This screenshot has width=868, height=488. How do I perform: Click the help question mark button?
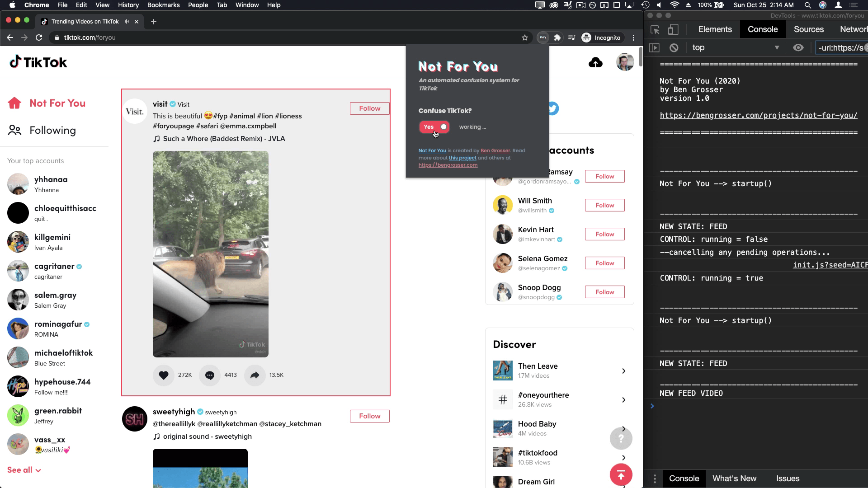point(621,438)
